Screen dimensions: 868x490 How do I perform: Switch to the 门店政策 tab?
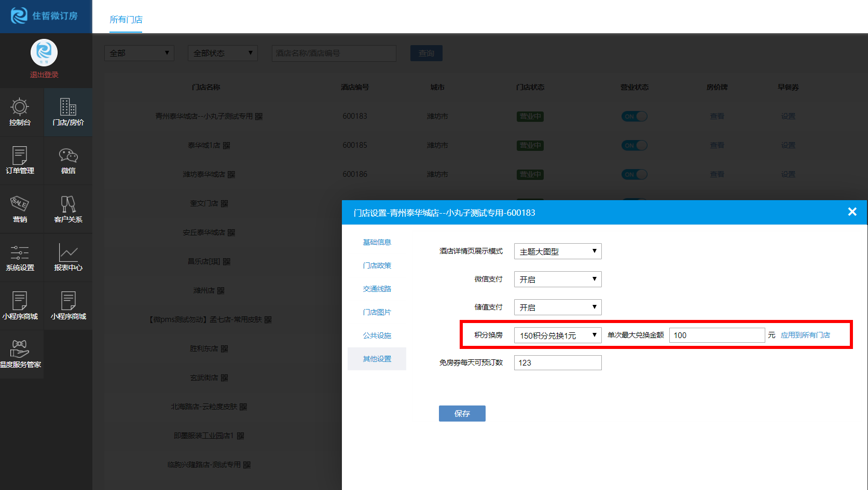click(x=377, y=265)
